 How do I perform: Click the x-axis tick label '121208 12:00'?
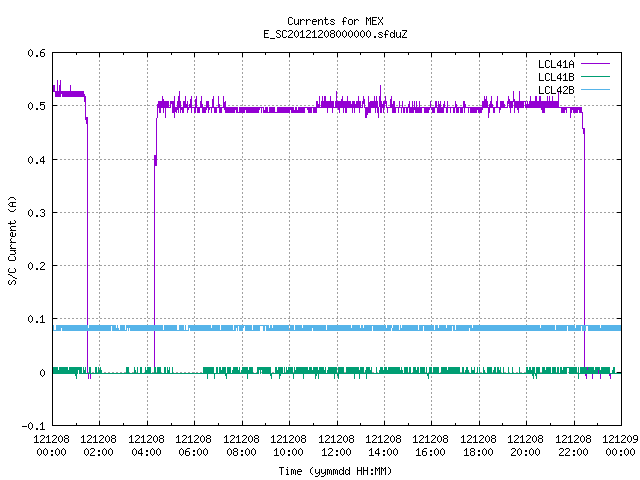pos(336,446)
